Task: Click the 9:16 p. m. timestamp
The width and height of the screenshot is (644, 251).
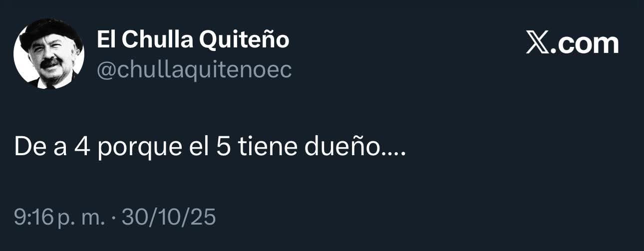Action: (59, 218)
